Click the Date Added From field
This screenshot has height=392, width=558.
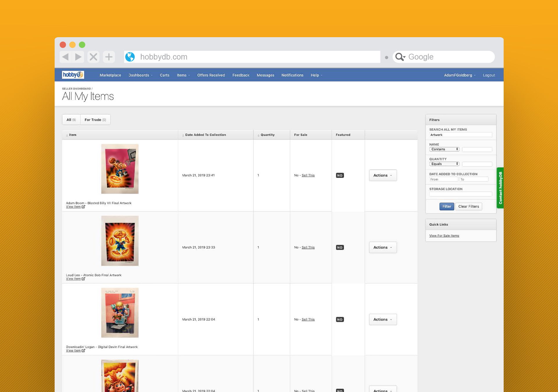(x=443, y=179)
